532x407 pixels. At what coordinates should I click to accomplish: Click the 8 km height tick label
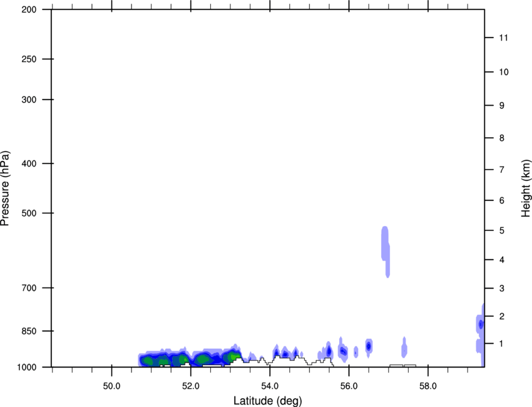coord(502,138)
